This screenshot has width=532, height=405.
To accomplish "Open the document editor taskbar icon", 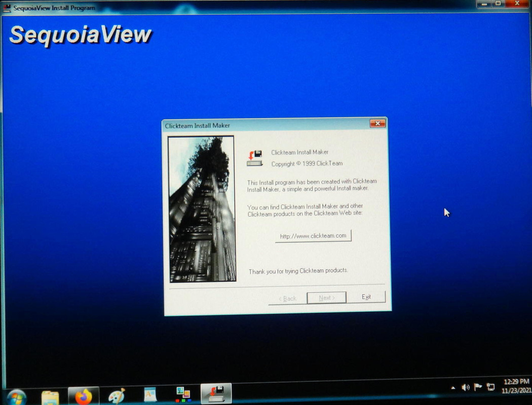I will point(150,394).
